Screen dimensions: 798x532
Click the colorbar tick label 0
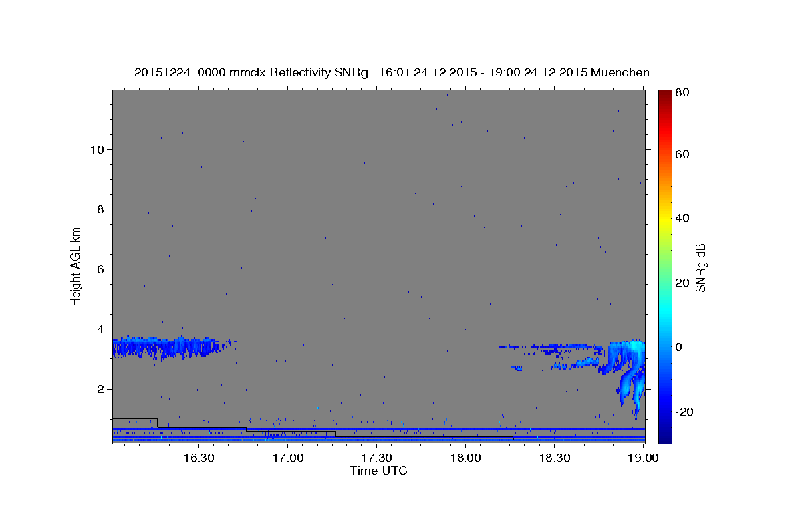pos(680,346)
